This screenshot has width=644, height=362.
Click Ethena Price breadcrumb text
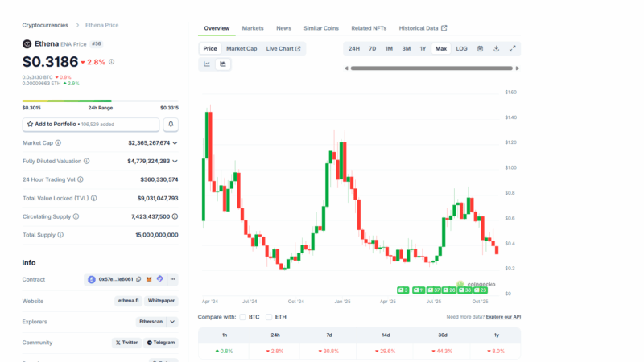pos(102,25)
